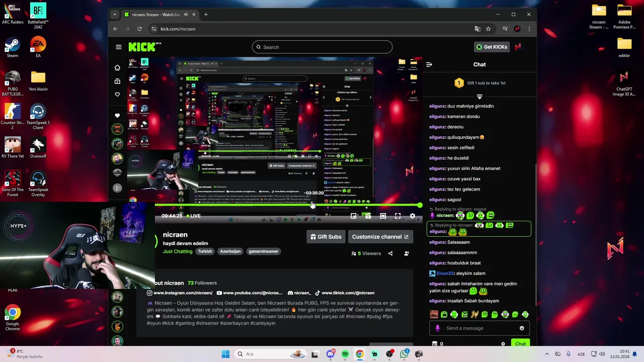Screen dimensions: 644x362
Task: Open a new Chrome tab
Action: (x=206, y=15)
